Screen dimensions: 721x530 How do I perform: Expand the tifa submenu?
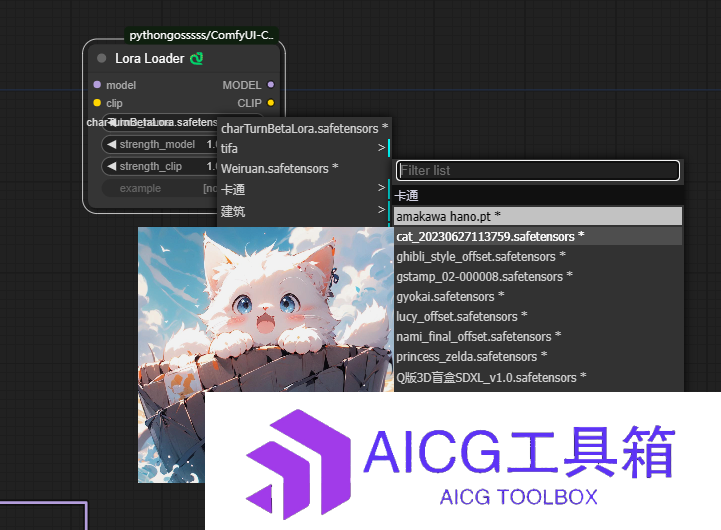[304, 148]
